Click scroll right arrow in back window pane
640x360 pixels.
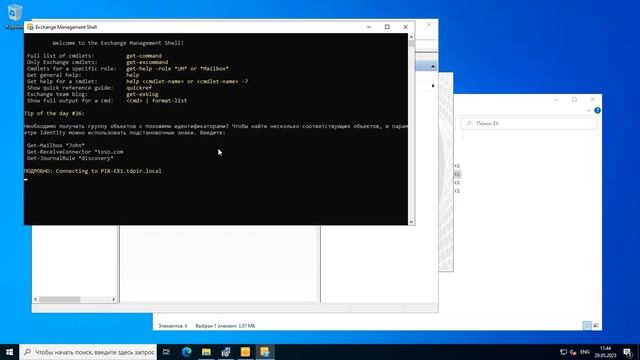click(113, 299)
